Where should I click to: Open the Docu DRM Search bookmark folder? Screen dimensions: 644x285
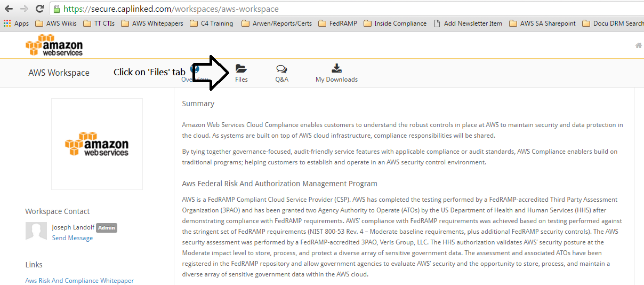[x=613, y=23]
